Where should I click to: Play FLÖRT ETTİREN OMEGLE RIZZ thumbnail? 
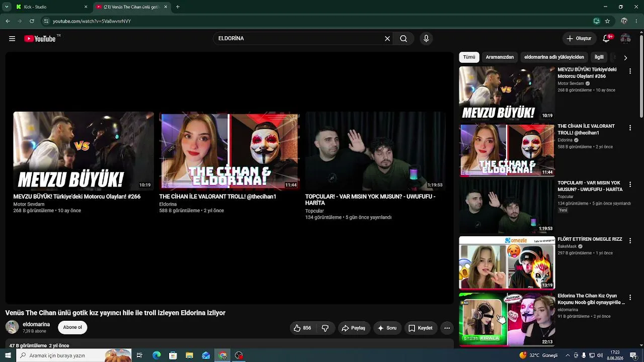tap(507, 262)
